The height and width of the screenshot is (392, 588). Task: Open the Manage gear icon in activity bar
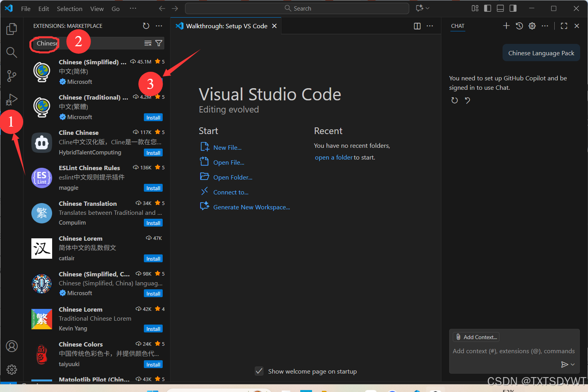click(x=12, y=370)
